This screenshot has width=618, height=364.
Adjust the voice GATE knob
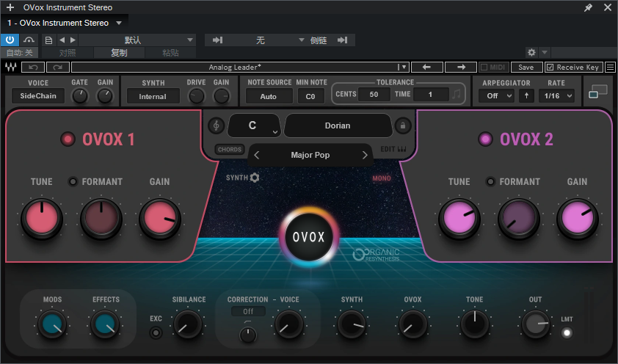(x=79, y=95)
